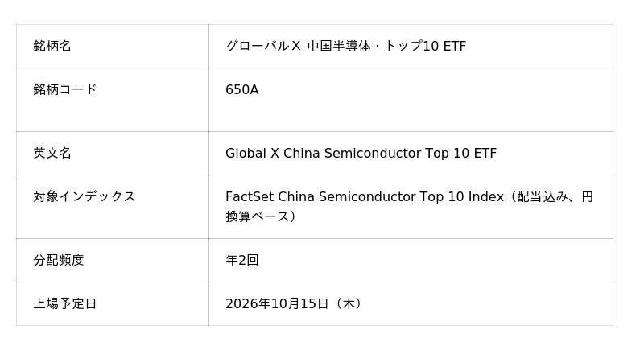Screen dimensions: 644x350
Task: Click the トップ10 ETF portion of the fund name
Action: (x=426, y=46)
